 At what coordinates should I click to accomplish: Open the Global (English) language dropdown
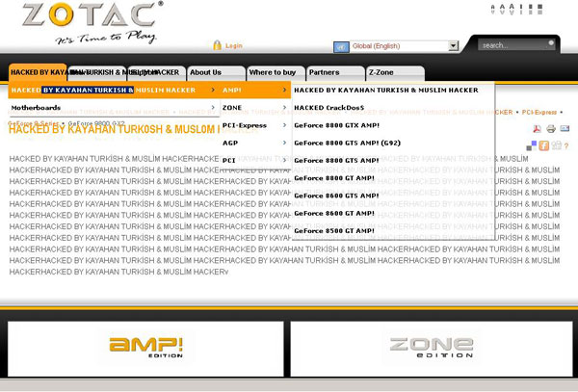click(x=453, y=46)
